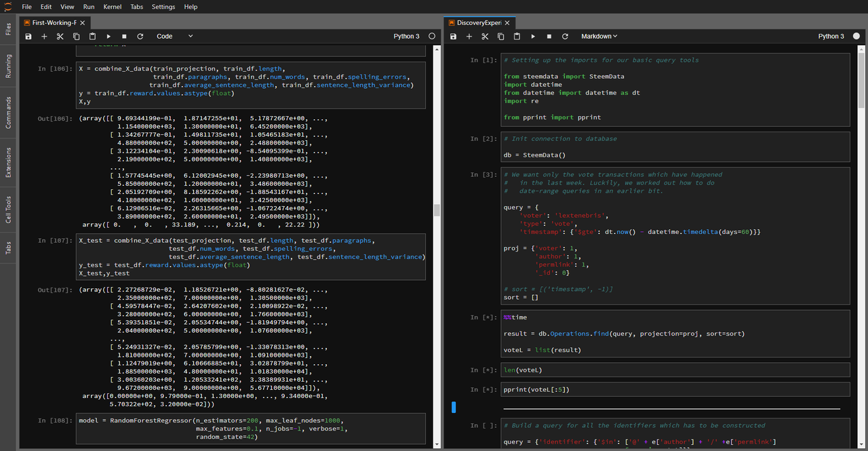
Task: Click Python 3 kernel name in right notebook
Action: pyautogui.click(x=831, y=37)
